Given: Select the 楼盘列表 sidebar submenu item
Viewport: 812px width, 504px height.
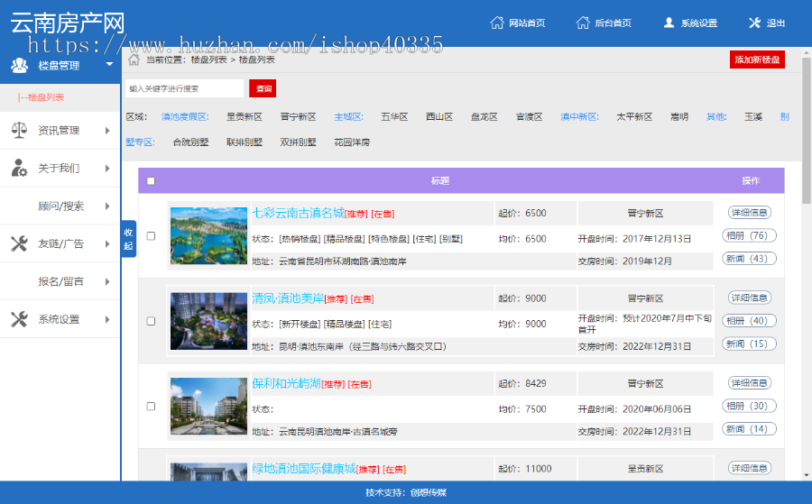Looking at the screenshot, I should pos(41,97).
